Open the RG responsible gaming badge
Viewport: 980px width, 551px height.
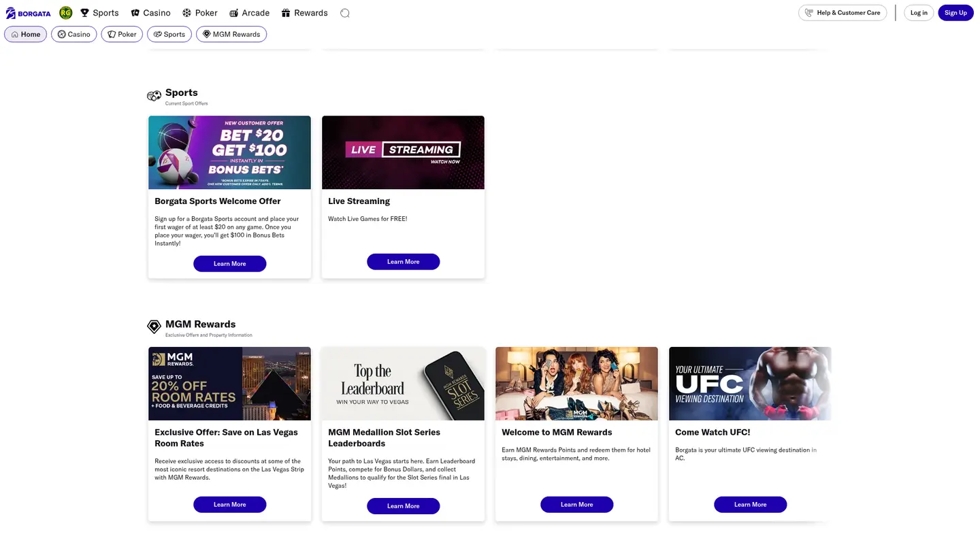[65, 13]
